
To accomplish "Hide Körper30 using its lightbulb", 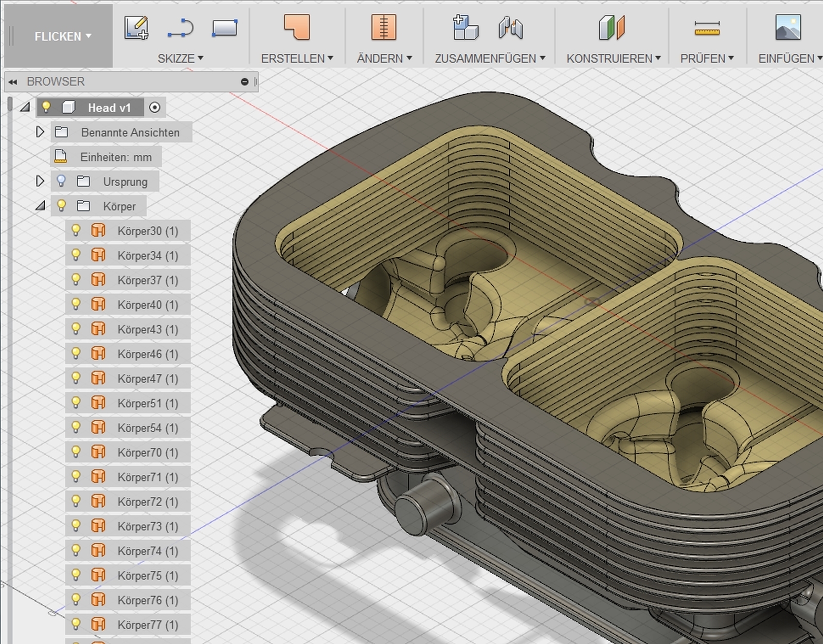I will (76, 230).
